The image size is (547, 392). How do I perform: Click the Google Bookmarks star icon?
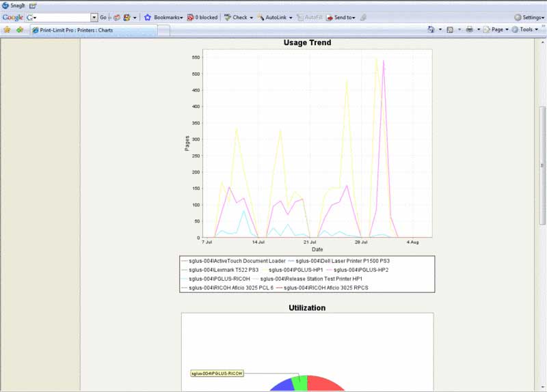tap(147, 17)
